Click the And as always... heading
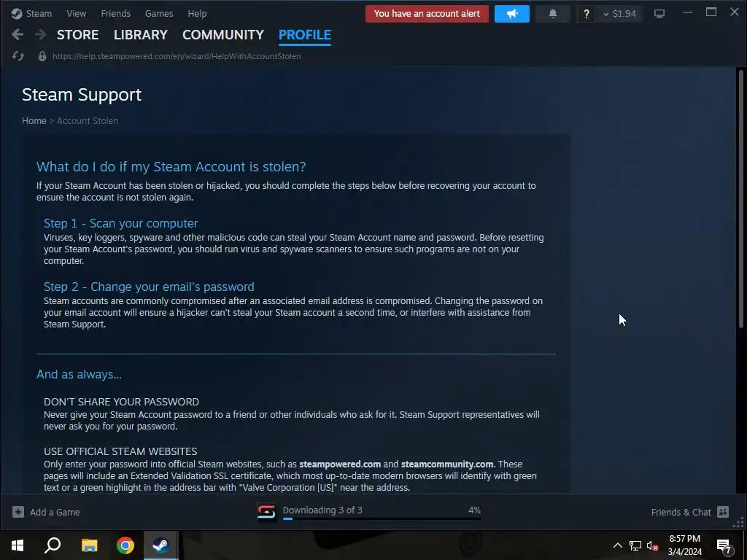747x560 pixels. (x=79, y=374)
